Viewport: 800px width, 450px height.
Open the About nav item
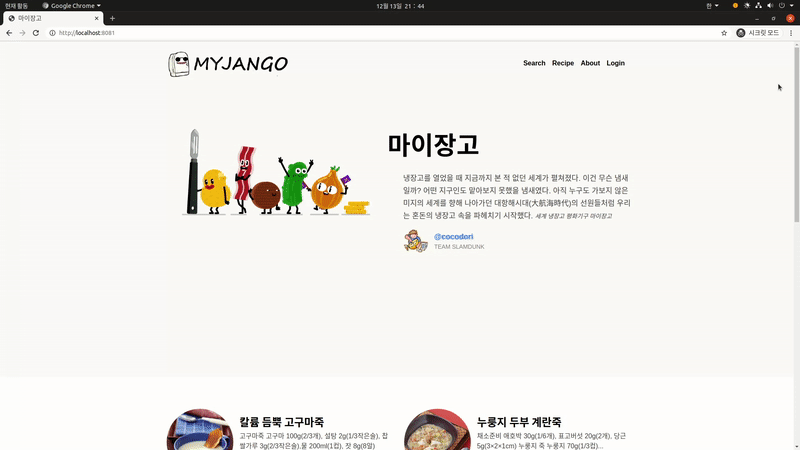pos(590,63)
